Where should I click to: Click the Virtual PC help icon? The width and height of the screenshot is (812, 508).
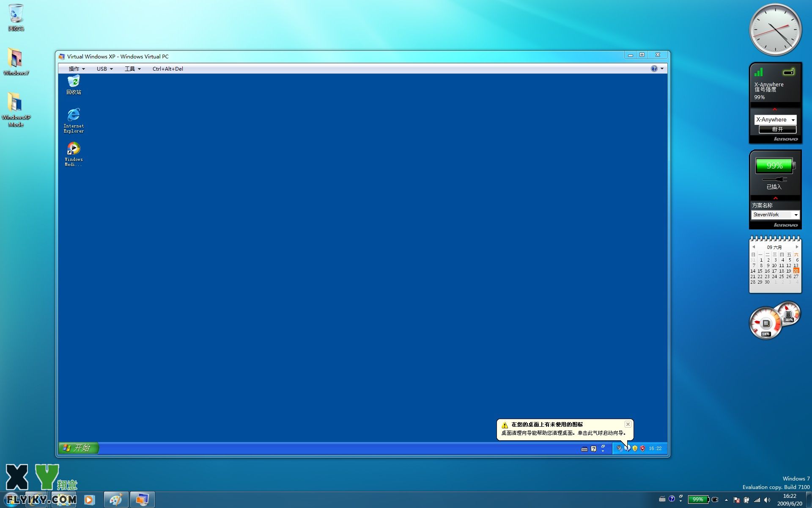tap(654, 69)
